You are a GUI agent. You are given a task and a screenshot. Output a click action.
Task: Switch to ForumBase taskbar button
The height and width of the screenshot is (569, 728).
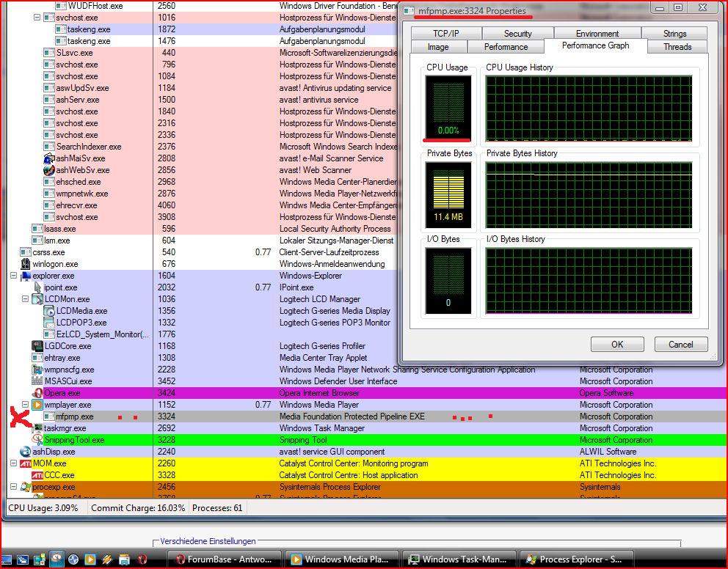click(225, 559)
